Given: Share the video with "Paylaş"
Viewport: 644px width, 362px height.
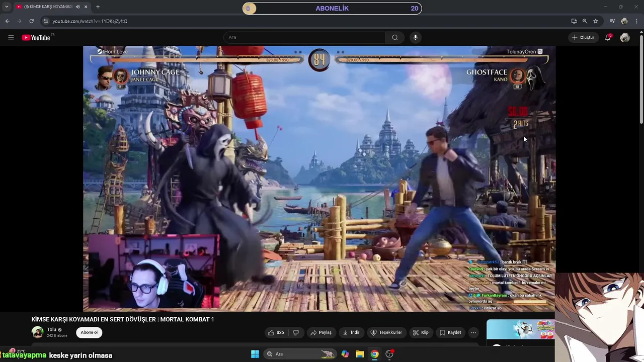Looking at the screenshot, I should 321,332.
